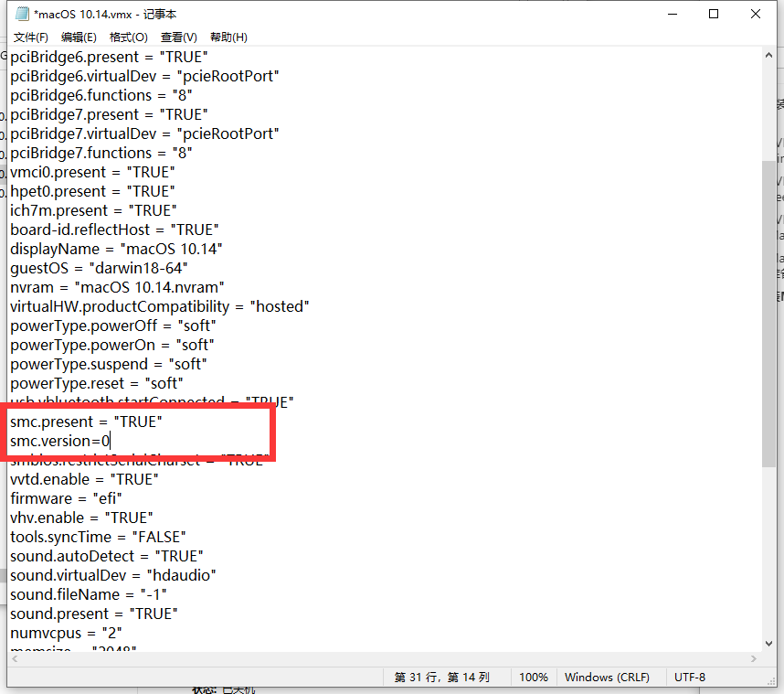Image resolution: width=784 pixels, height=694 pixels.
Task: Open the 帮助(H) menu
Action: point(228,37)
